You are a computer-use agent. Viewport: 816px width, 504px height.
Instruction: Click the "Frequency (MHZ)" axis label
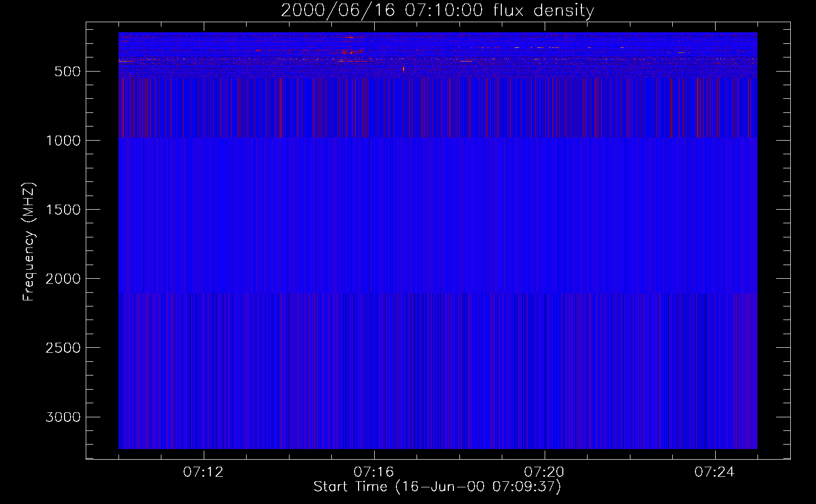[x=29, y=242]
